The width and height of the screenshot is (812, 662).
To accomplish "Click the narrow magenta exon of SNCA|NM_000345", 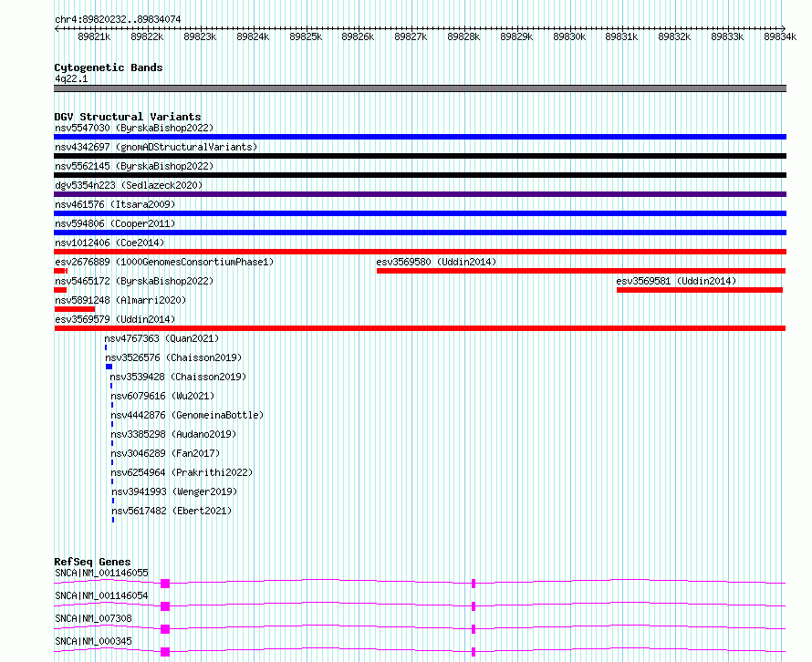I will pos(474,652).
